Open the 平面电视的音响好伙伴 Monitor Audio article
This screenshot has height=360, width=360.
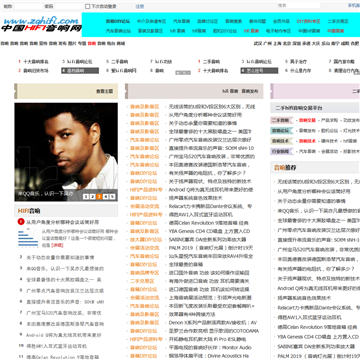pyautogui.click(x=210, y=347)
